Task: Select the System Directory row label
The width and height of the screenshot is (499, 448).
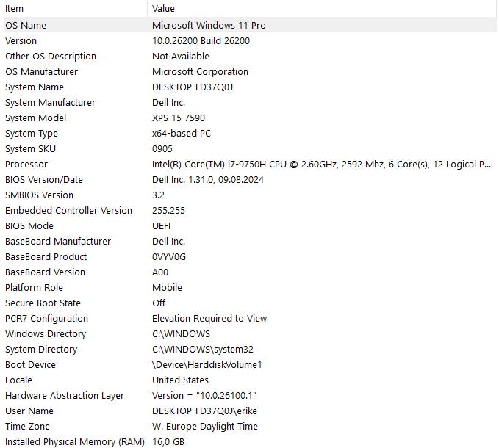Action: (41, 350)
